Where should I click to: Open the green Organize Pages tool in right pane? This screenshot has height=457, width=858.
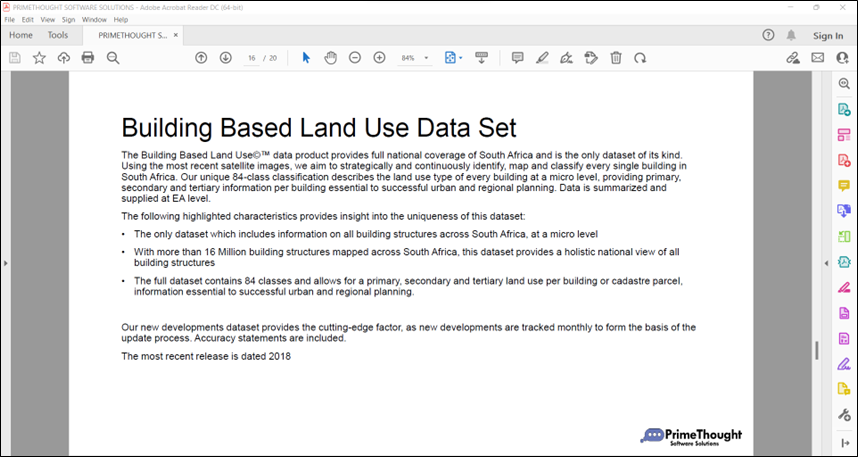[844, 236]
